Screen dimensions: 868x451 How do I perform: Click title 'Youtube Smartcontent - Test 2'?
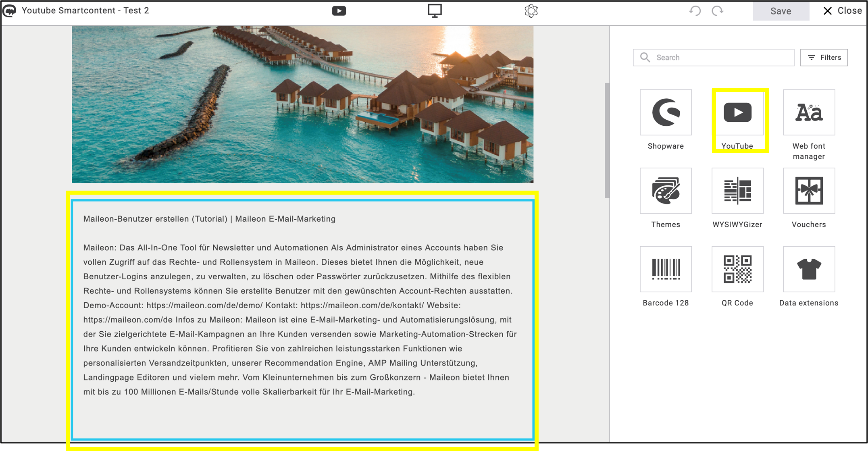click(85, 10)
